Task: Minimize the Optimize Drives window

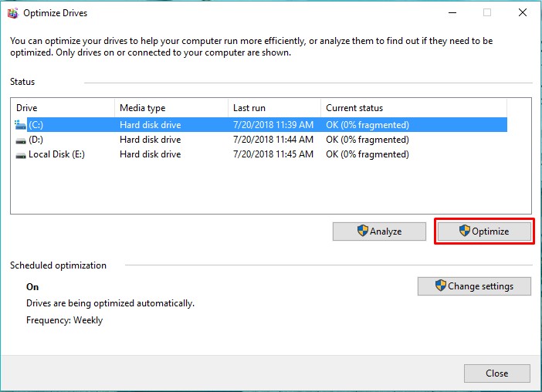Action: (x=452, y=13)
